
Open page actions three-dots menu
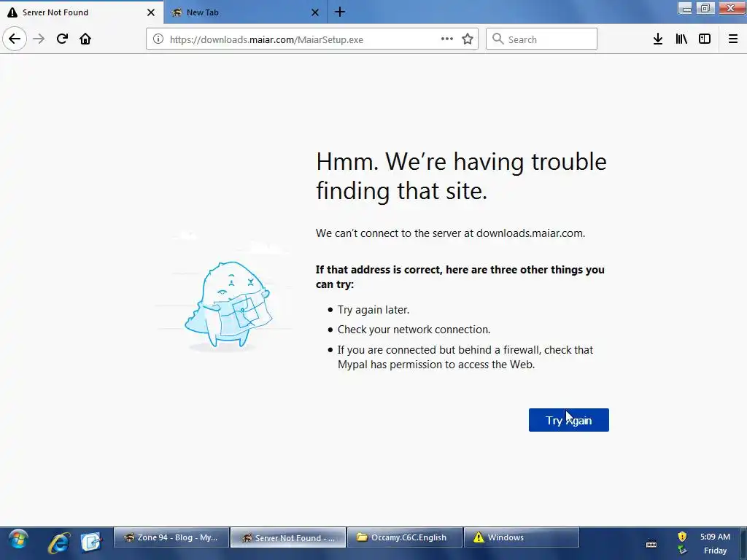pos(447,39)
